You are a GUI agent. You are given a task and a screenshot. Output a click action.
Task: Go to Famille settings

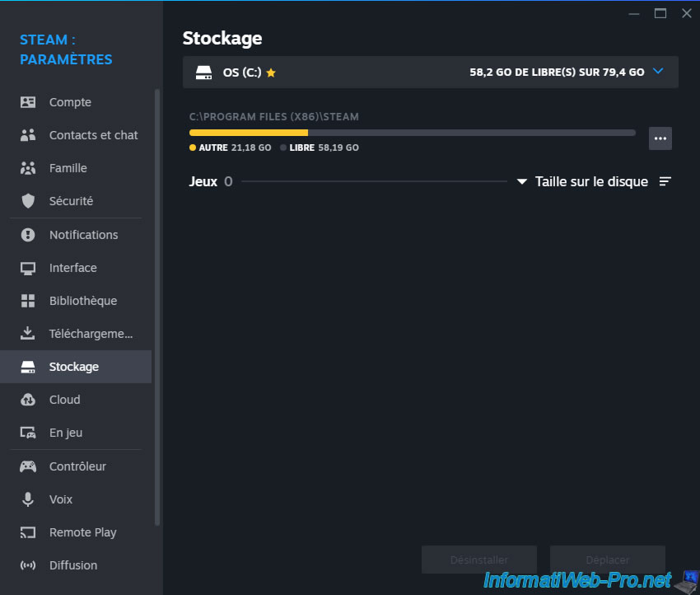click(76, 168)
